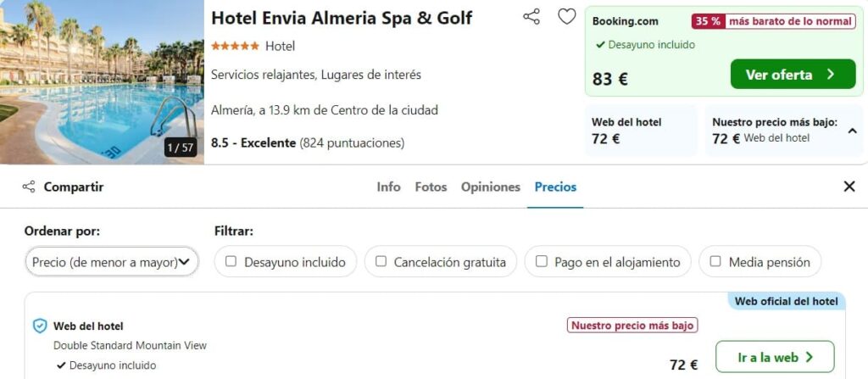Image resolution: width=868 pixels, height=379 pixels.
Task: Close the details panel with X
Action: [849, 187]
